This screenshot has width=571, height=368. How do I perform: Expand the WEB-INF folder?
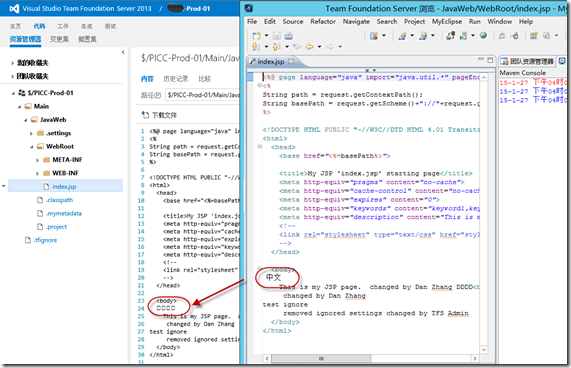[37, 174]
